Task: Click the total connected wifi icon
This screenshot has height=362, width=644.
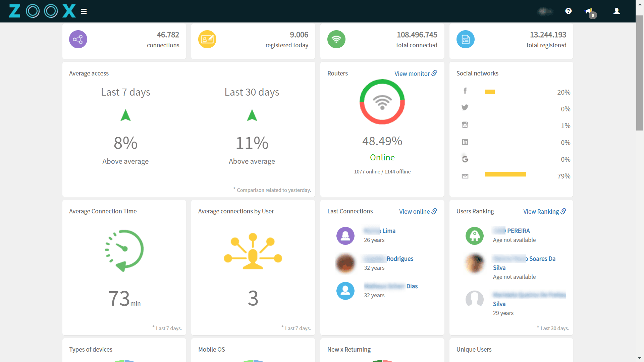Action: point(336,39)
